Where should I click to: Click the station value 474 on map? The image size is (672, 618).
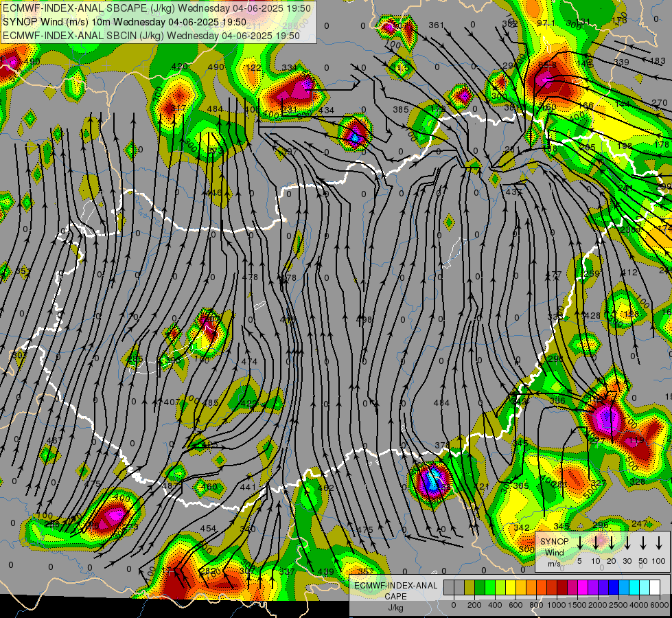[x=249, y=362]
